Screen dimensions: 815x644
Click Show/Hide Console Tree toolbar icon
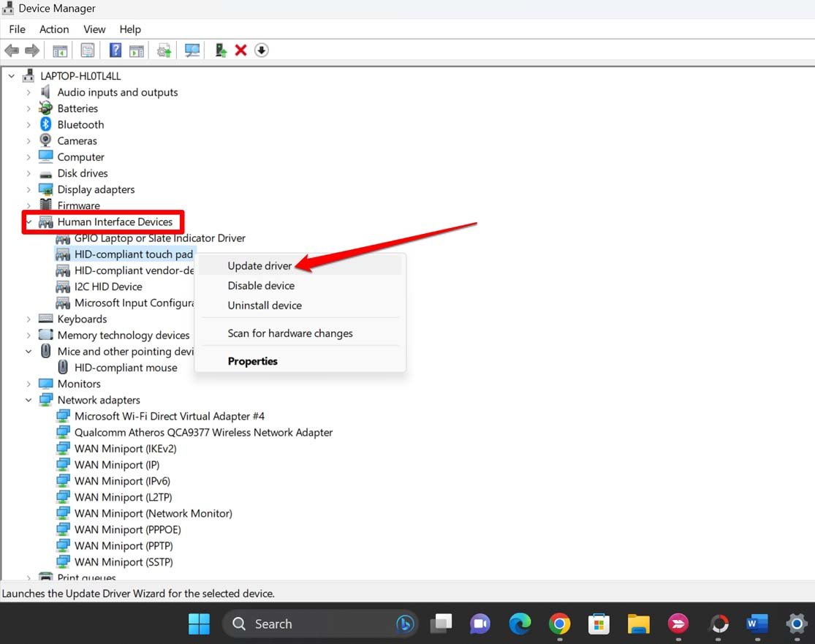[x=60, y=50]
